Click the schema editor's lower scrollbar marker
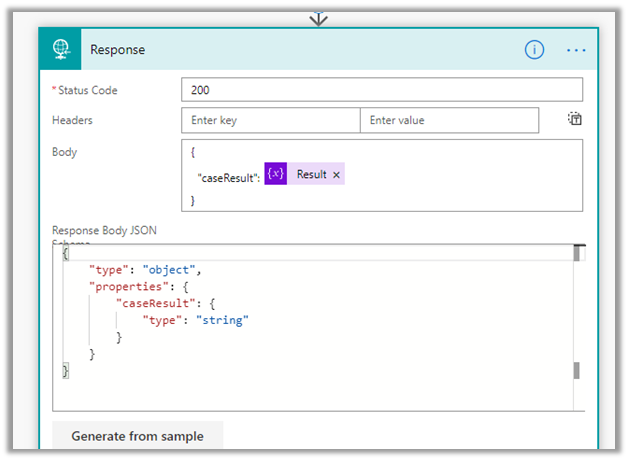The width and height of the screenshot is (628, 461). click(x=576, y=371)
